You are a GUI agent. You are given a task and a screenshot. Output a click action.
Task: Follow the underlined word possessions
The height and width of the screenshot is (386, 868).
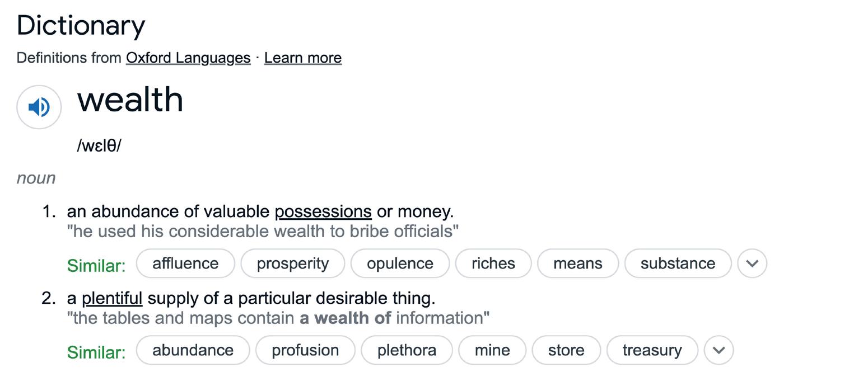point(323,211)
